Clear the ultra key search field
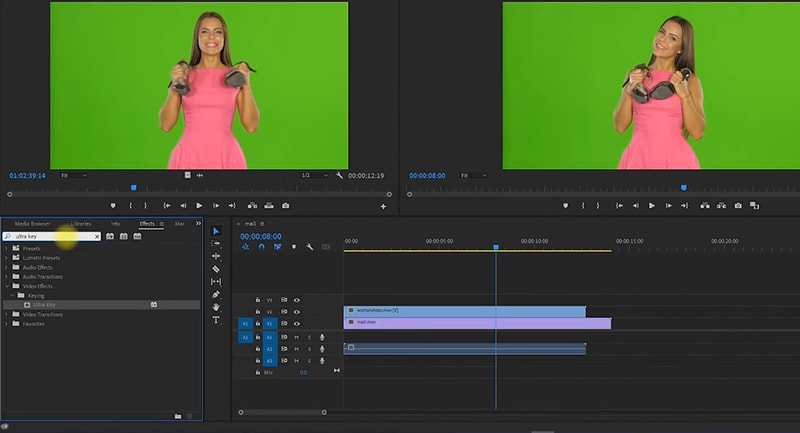 (x=97, y=236)
